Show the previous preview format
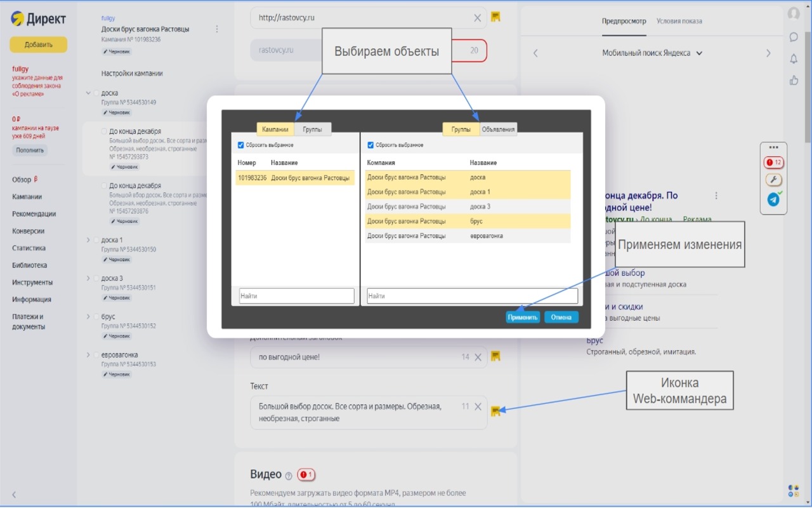The image size is (812, 508). (535, 53)
